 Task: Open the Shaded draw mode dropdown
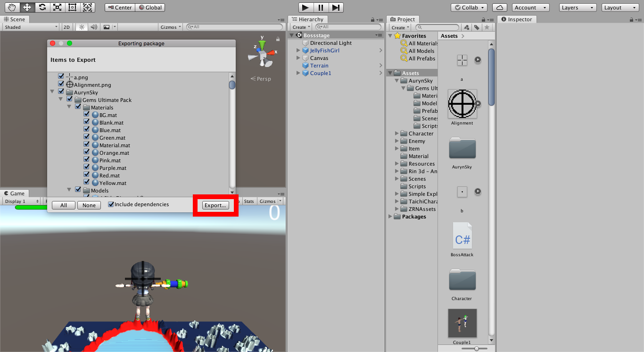coord(31,27)
